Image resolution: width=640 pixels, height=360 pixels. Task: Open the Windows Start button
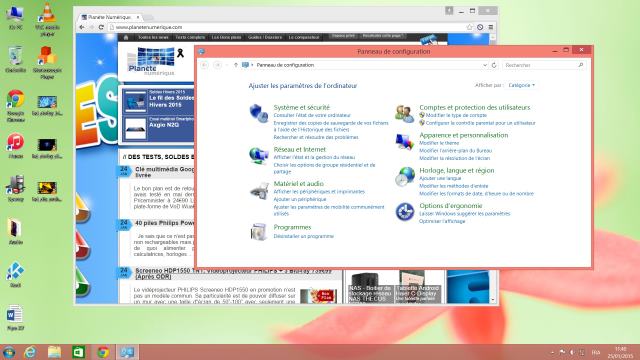[x=9, y=352]
